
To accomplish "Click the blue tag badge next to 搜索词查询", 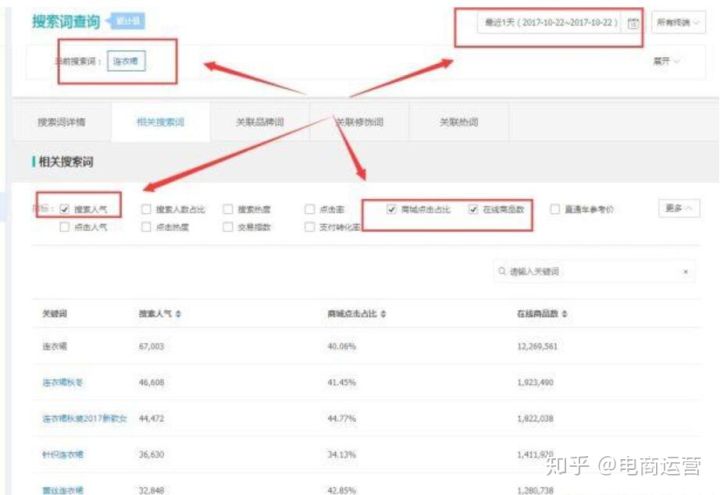I will 126,21.
